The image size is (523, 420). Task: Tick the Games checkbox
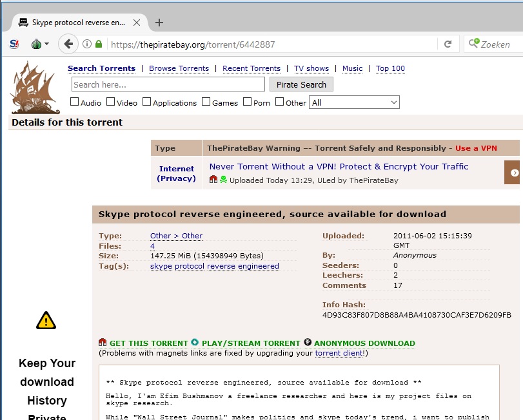click(206, 102)
